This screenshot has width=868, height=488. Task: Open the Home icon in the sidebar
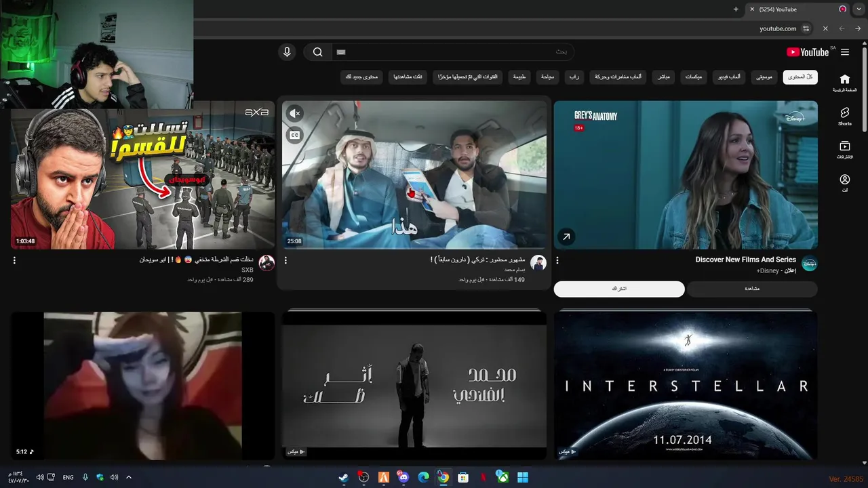pyautogui.click(x=845, y=83)
